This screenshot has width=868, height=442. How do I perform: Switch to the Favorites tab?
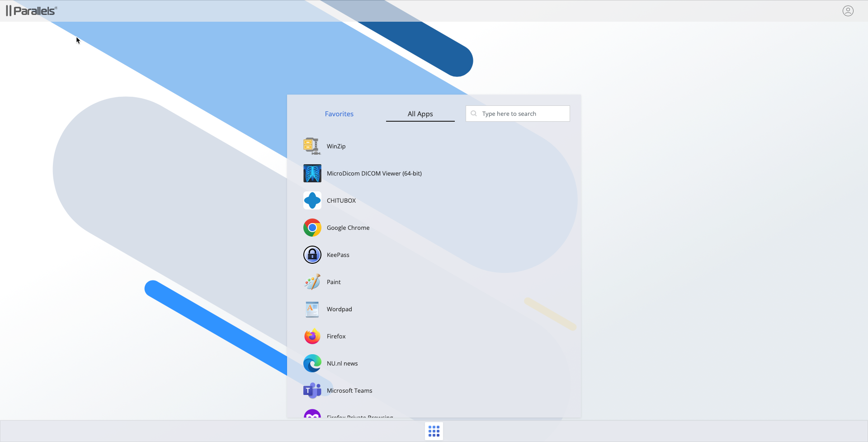(x=339, y=114)
